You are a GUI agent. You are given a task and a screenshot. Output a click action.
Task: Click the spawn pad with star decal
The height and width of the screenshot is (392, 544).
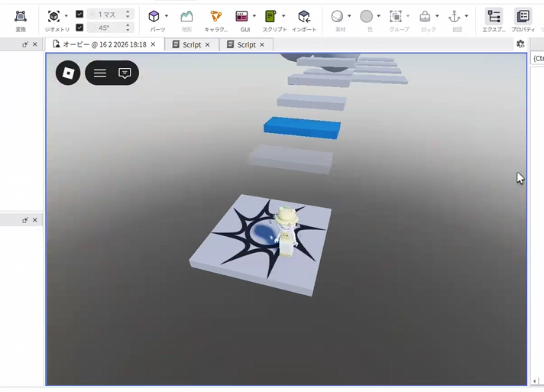click(261, 245)
